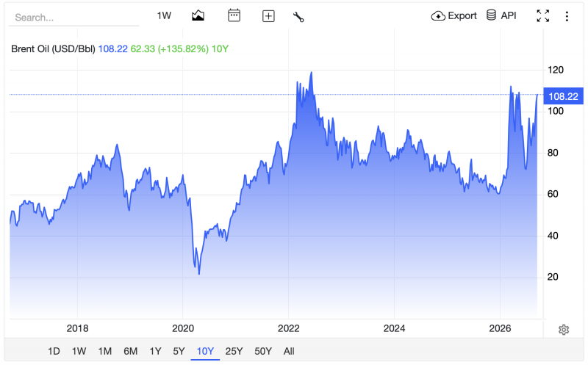Click the 108.22 current price label
Screen dimensions: 588x365
(x=563, y=96)
